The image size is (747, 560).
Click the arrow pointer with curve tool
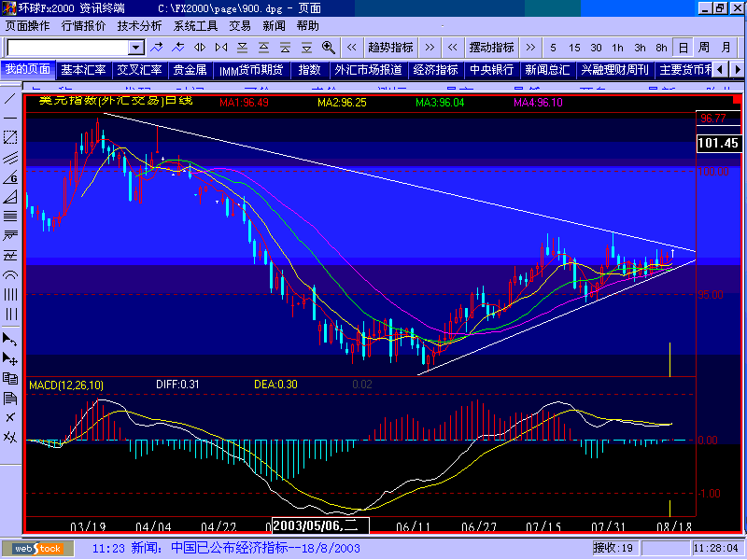[10, 339]
